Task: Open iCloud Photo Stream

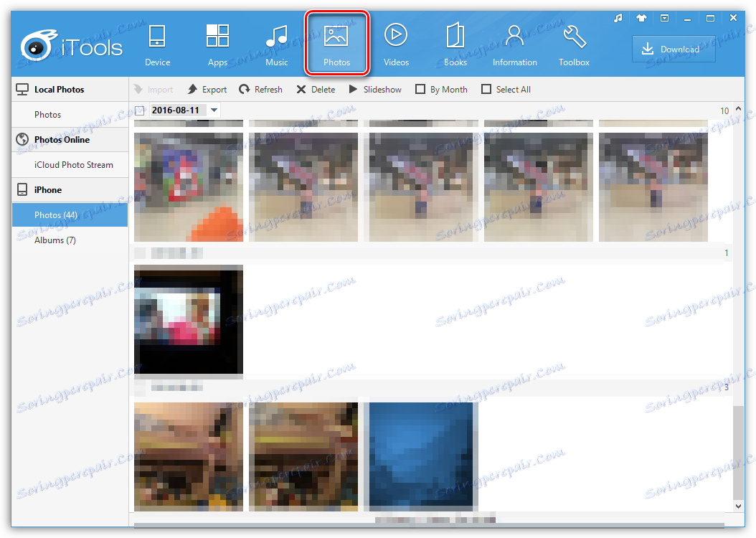Action: (x=70, y=165)
